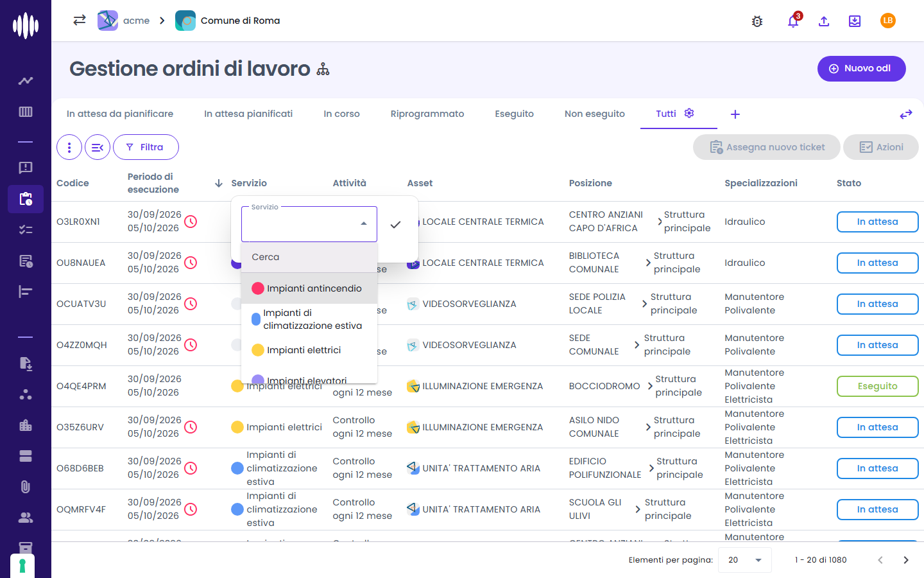924x578 pixels.
Task: Open the three-dot more options button
Action: click(x=69, y=147)
